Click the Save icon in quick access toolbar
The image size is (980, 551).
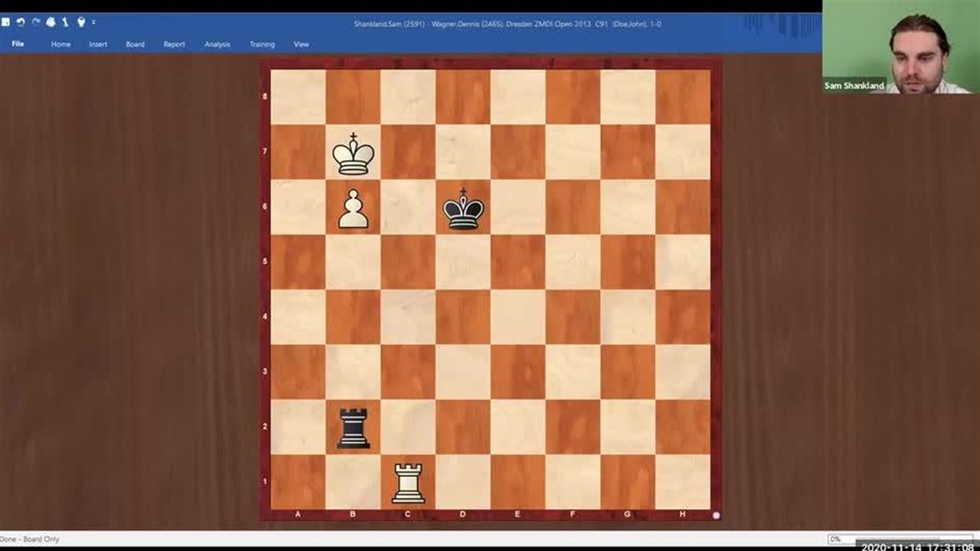5,22
